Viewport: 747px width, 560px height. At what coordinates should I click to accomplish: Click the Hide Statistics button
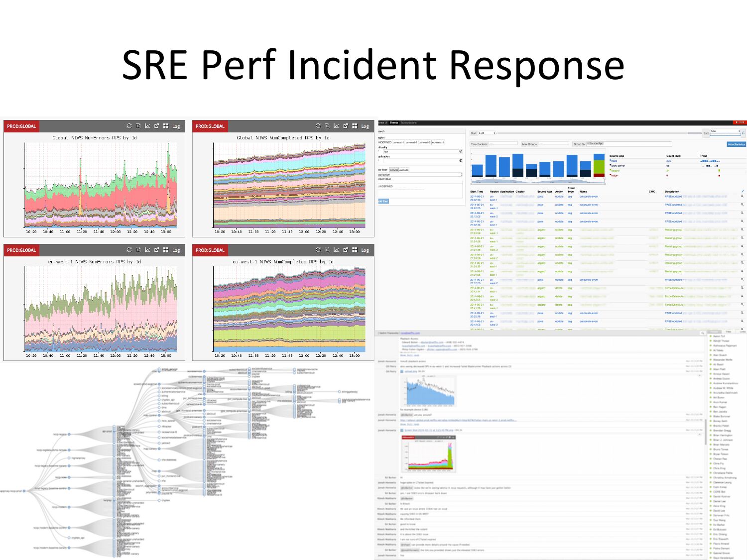[x=736, y=144]
